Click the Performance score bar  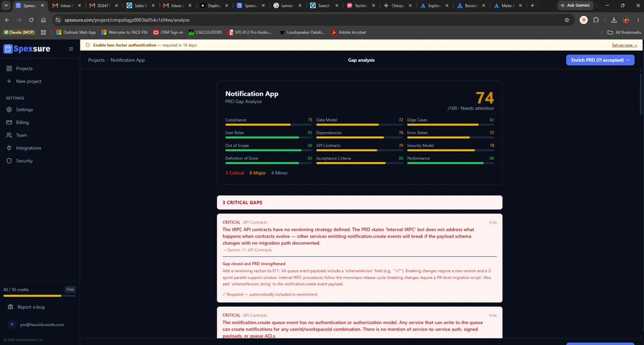(x=450, y=163)
